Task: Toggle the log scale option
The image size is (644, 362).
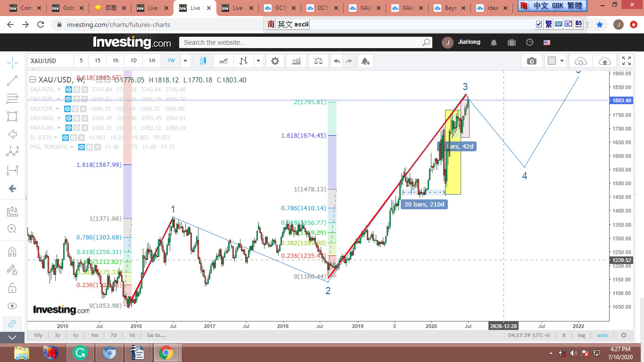Action: (x=581, y=335)
